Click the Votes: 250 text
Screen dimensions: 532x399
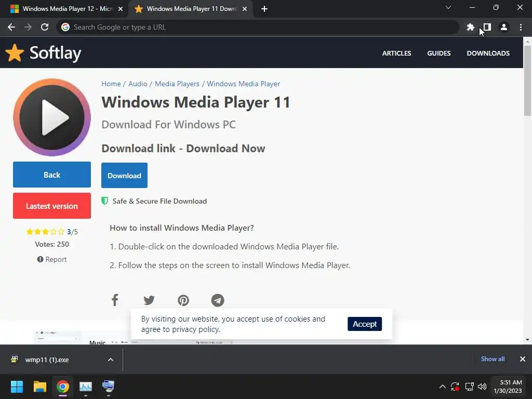pos(52,244)
